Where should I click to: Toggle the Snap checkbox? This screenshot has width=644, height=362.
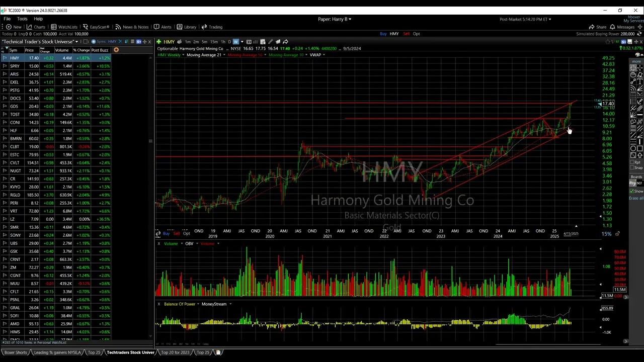(x=632, y=167)
